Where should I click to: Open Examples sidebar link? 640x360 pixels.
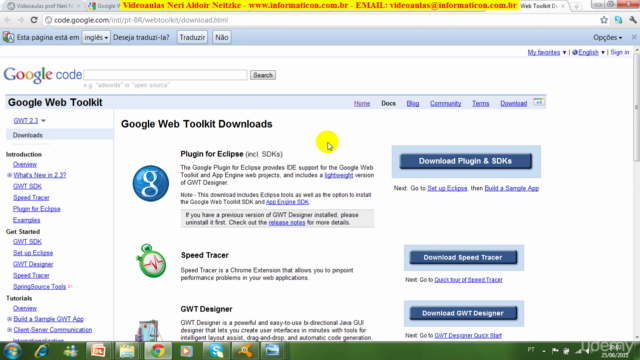(x=27, y=220)
